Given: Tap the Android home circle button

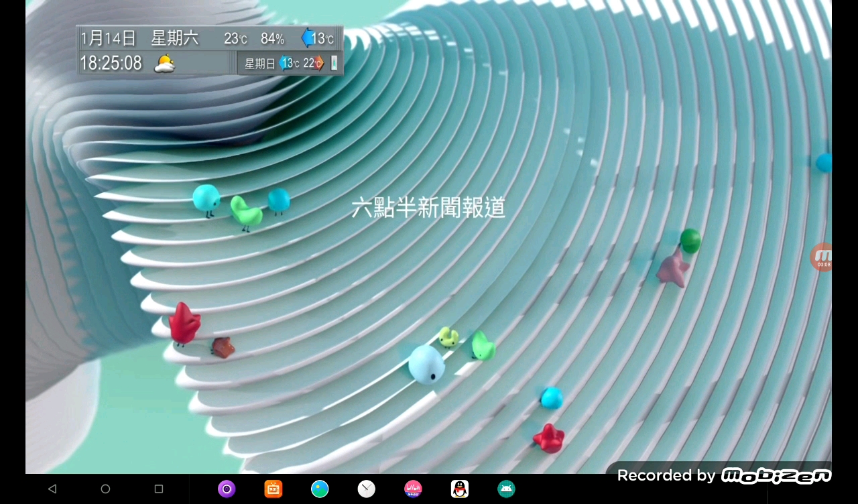Looking at the screenshot, I should click(x=105, y=489).
